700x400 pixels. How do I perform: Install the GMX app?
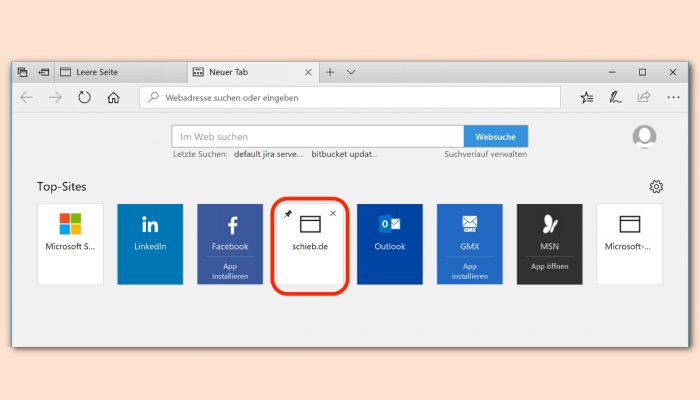pyautogui.click(x=470, y=271)
